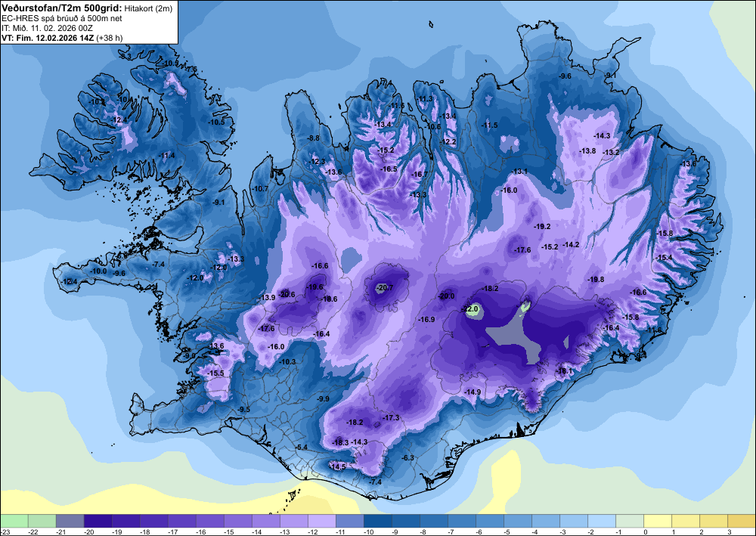Viewport: 756px width, 536px height.
Task: Select the -9.9 temperature label
Action: tap(324, 399)
